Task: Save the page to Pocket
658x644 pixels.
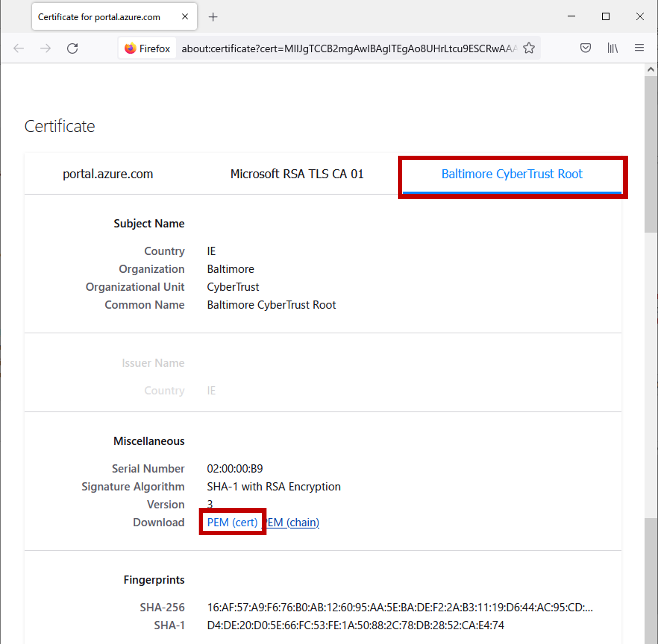Action: point(585,48)
